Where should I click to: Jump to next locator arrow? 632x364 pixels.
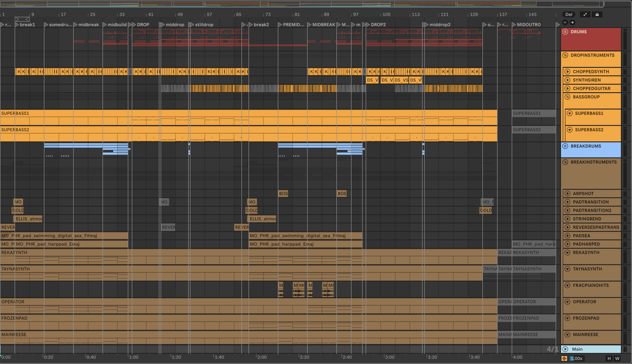pos(572,22)
